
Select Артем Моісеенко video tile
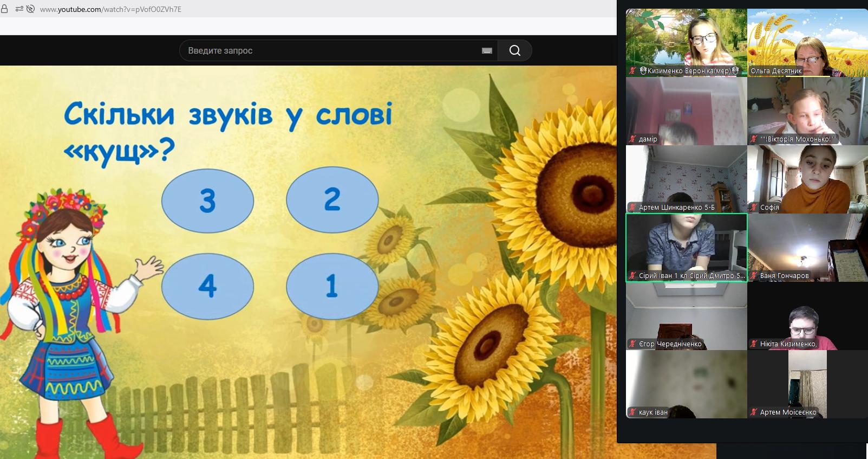coord(807,384)
